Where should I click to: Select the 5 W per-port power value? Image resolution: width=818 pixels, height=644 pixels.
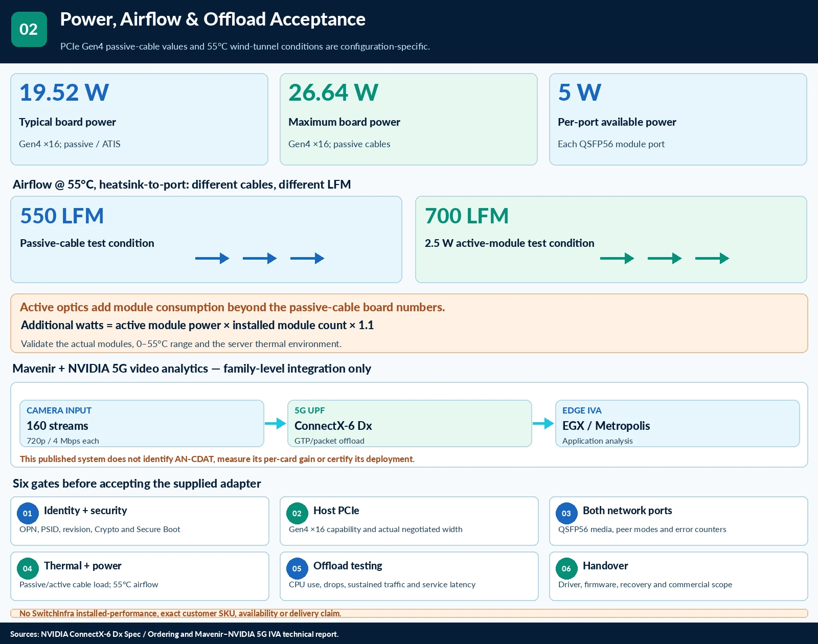580,93
